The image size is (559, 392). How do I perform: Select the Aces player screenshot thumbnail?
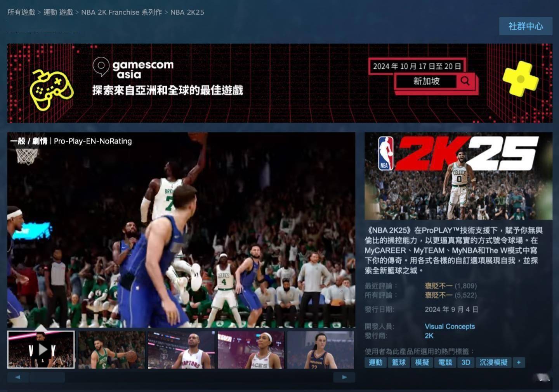251,349
